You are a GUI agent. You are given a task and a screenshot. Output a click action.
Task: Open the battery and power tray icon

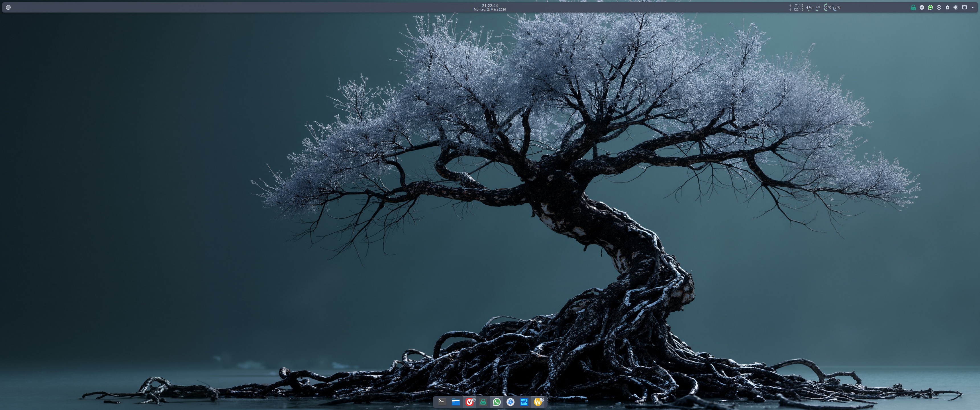pyautogui.click(x=947, y=7)
